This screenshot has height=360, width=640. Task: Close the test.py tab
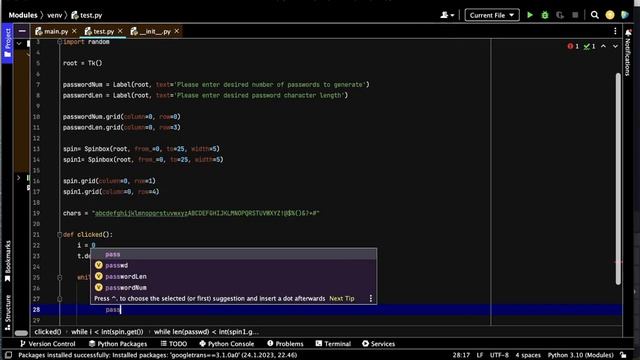(x=120, y=31)
